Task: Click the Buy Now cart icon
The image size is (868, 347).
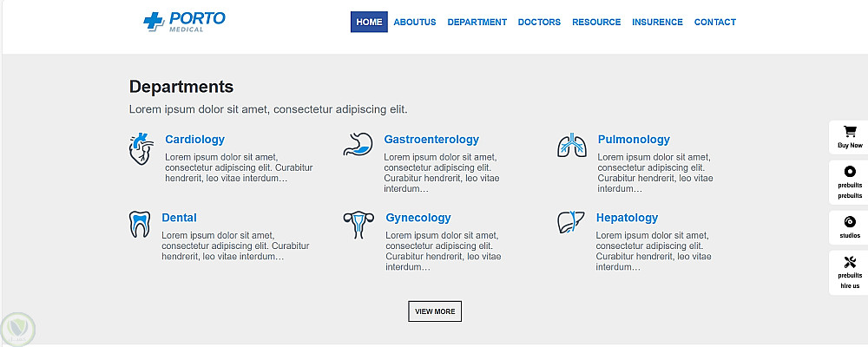Action: (x=850, y=132)
